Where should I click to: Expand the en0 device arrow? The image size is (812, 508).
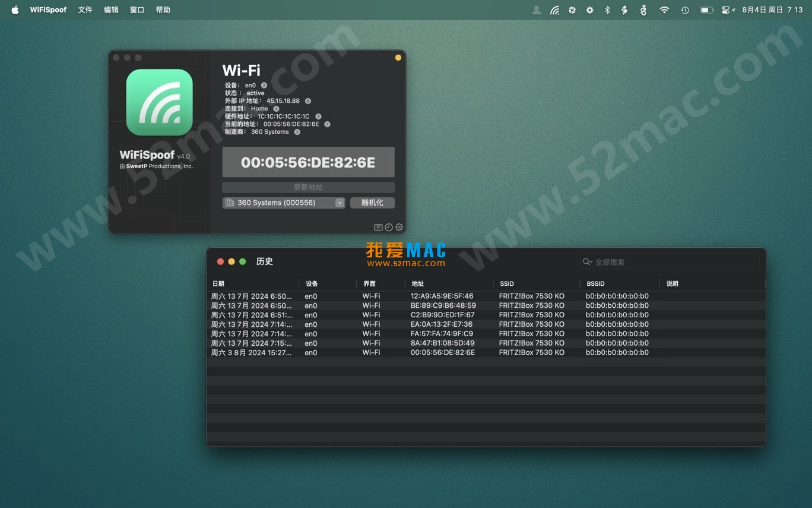tap(264, 86)
